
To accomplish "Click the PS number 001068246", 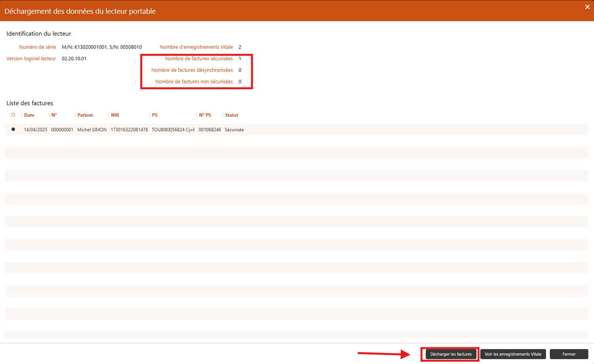I will pos(210,130).
